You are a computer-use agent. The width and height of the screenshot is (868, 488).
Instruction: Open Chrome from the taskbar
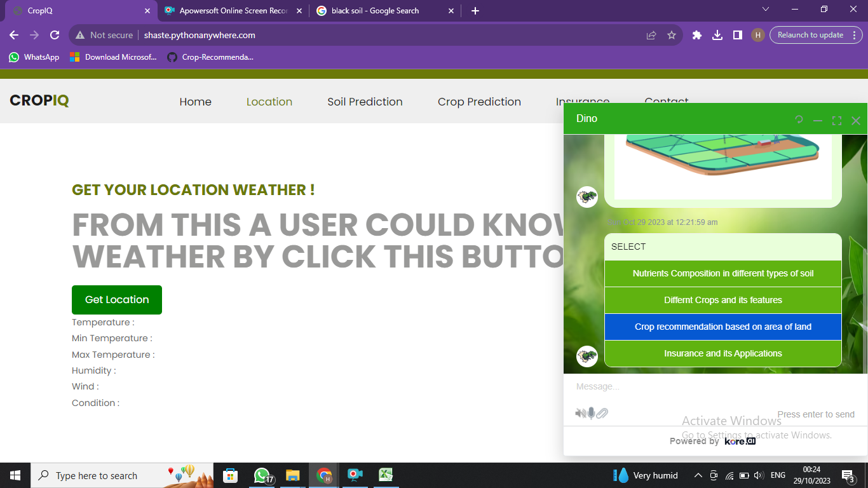325,475
